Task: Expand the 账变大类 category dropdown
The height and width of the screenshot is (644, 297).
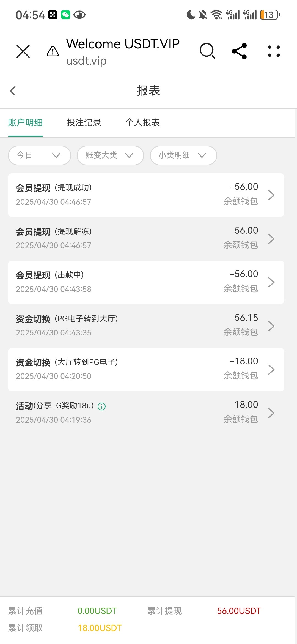Action: (110, 155)
